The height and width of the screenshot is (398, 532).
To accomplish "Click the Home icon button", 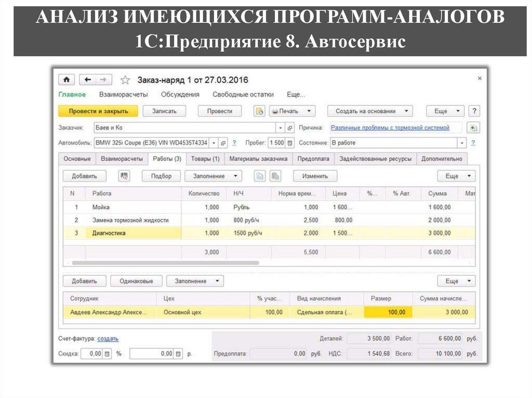I will point(66,79).
